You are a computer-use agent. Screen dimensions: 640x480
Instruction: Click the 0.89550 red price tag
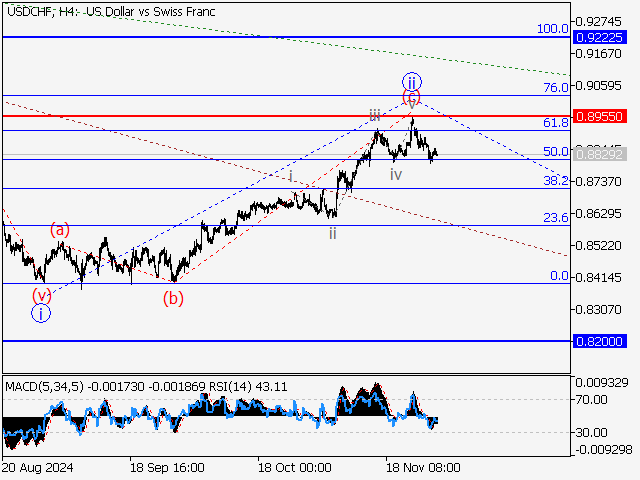click(x=601, y=116)
